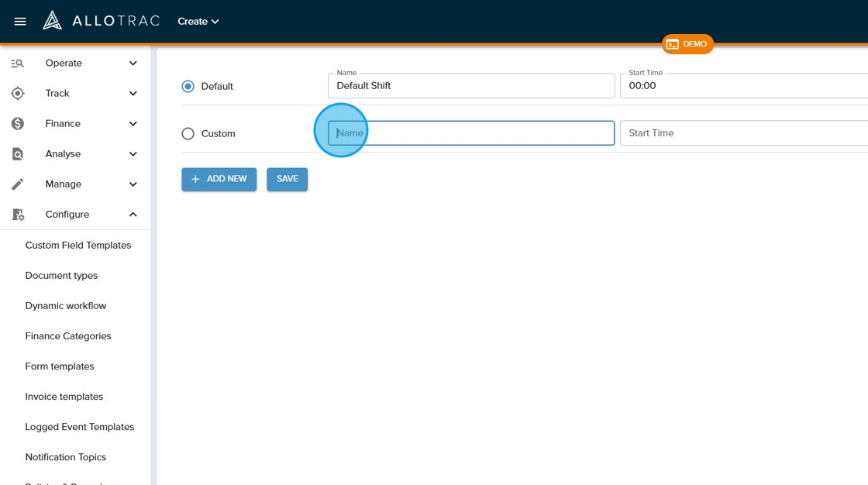The height and width of the screenshot is (485, 868).
Task: Open the Create dropdown menu
Action: click(x=198, y=22)
